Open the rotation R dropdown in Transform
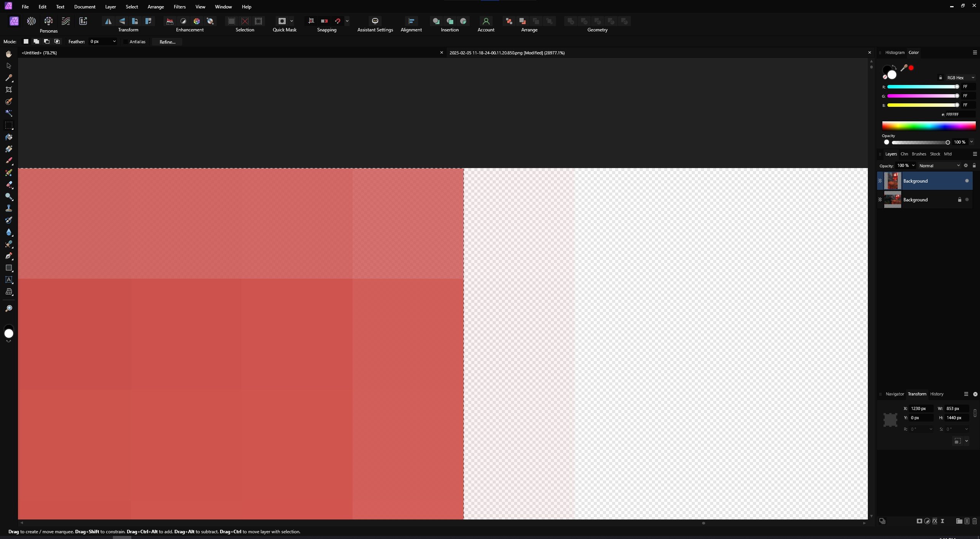The height and width of the screenshot is (539, 980). [931, 429]
